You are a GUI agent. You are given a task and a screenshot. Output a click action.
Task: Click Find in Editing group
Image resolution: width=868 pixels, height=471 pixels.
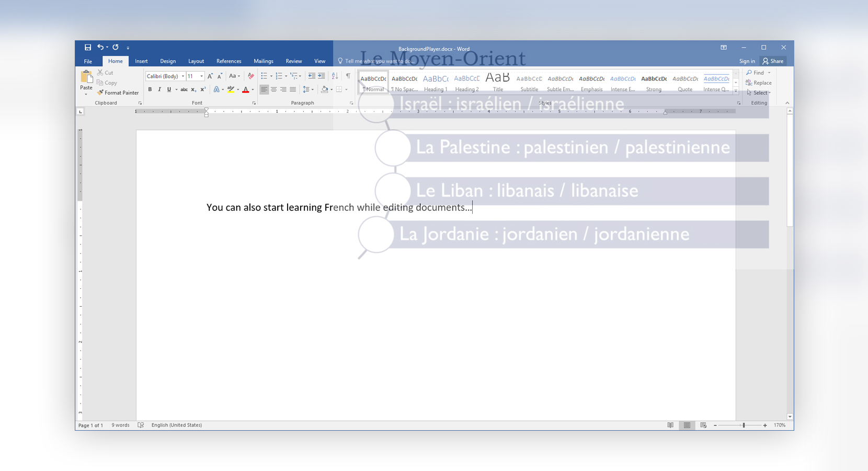point(756,73)
